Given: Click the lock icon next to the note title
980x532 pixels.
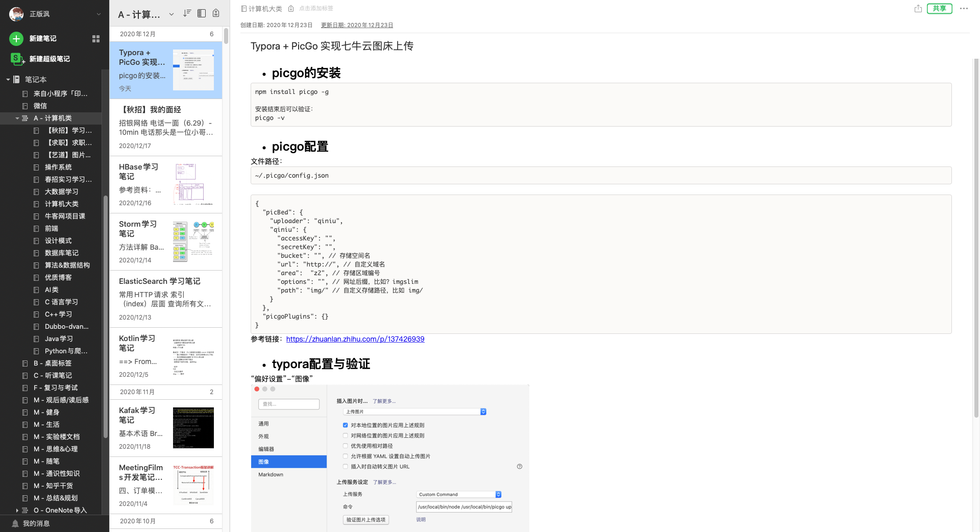Looking at the screenshot, I should (290, 8).
